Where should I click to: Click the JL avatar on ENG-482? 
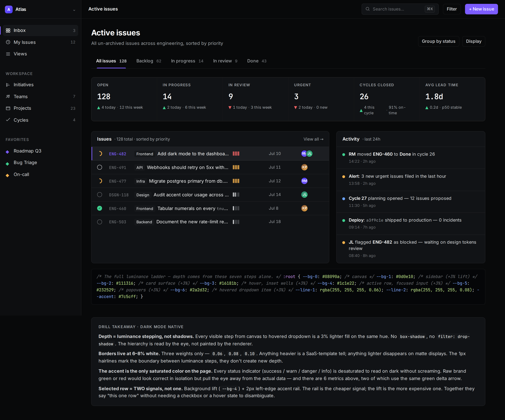(x=309, y=154)
